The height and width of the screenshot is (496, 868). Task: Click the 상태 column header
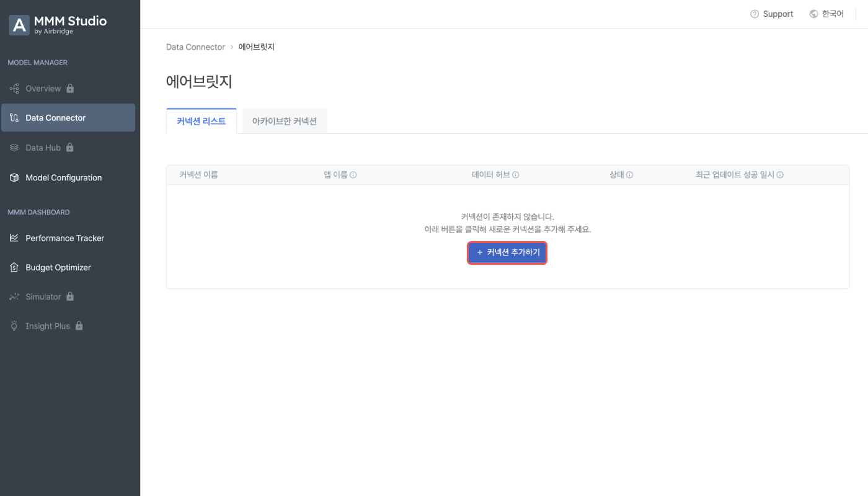click(x=617, y=175)
